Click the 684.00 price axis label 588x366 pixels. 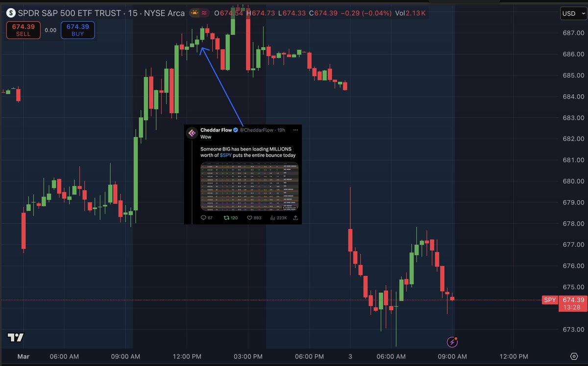pyautogui.click(x=572, y=97)
